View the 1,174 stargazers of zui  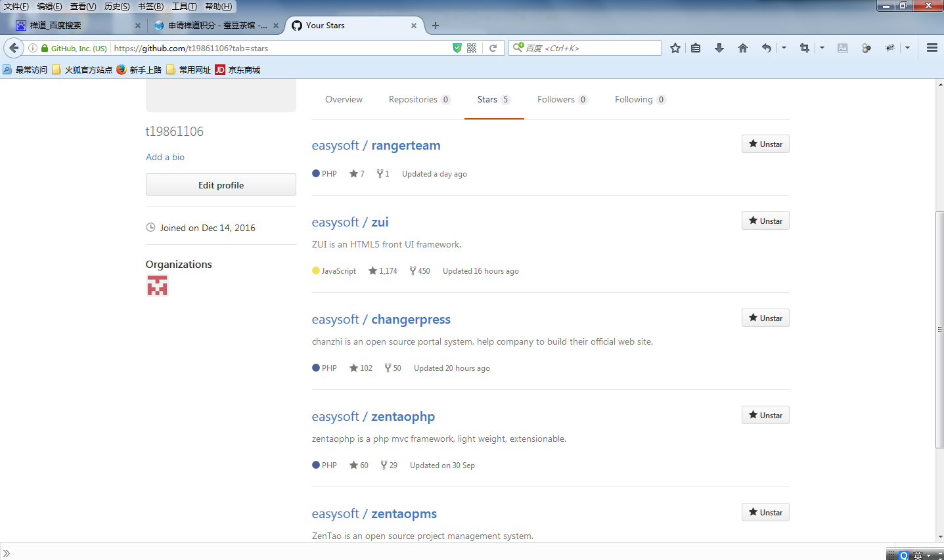coord(383,270)
